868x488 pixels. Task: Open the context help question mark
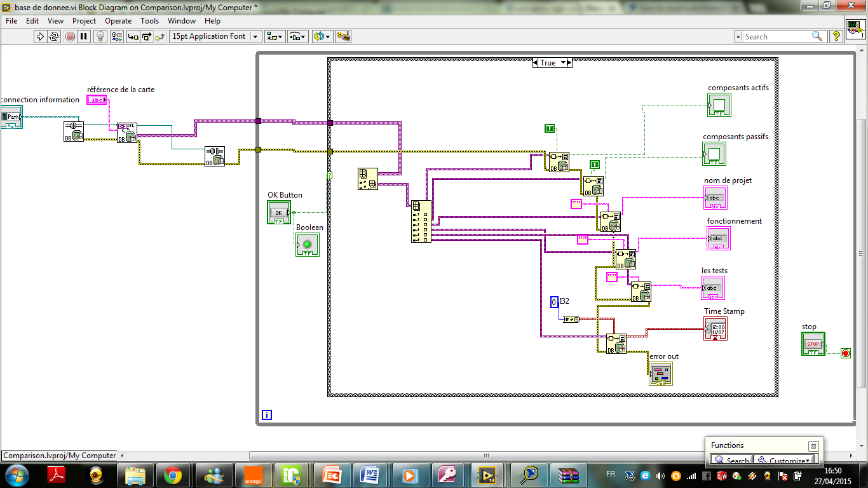click(x=836, y=37)
